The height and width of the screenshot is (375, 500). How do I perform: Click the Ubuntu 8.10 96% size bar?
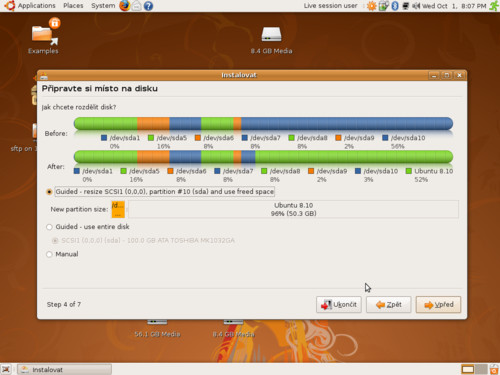point(293,209)
